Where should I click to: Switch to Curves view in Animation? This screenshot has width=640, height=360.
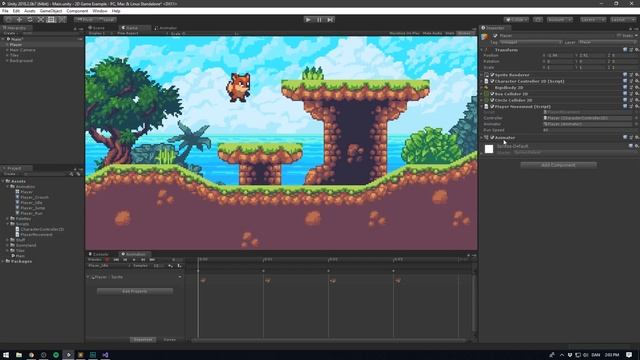coord(169,340)
